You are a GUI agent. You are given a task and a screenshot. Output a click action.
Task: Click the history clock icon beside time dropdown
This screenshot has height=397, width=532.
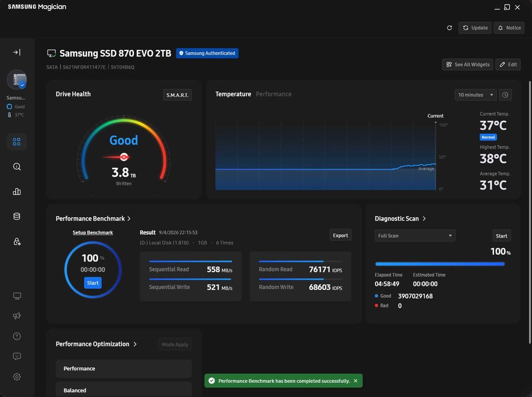click(505, 95)
